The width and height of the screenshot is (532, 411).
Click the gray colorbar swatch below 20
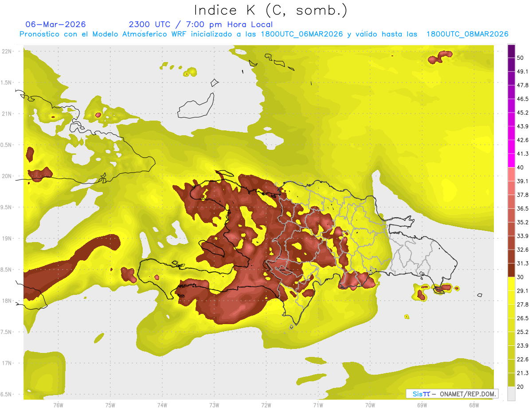pyautogui.click(x=511, y=394)
